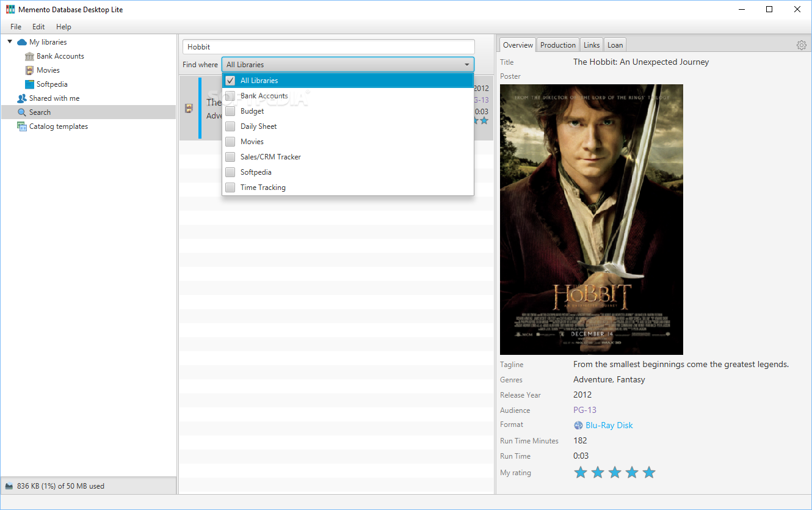This screenshot has height=510, width=812.
Task: Click the Shared with me people icon
Action: click(22, 98)
